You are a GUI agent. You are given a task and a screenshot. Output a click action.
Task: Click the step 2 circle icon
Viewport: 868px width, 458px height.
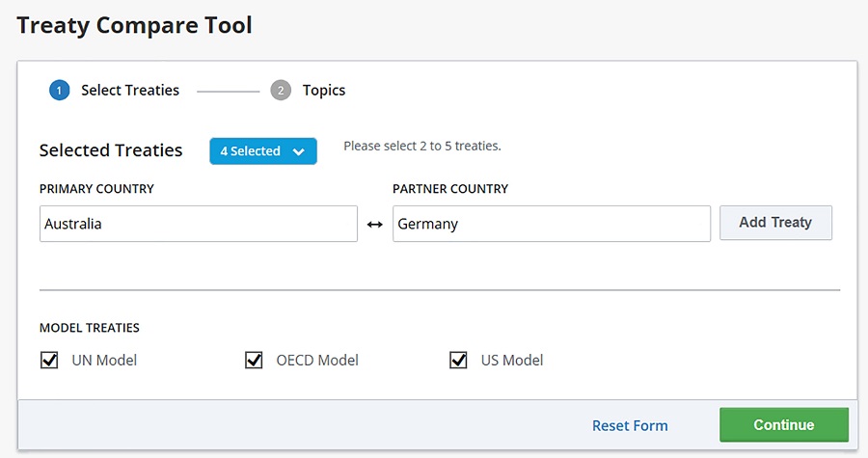(x=281, y=91)
